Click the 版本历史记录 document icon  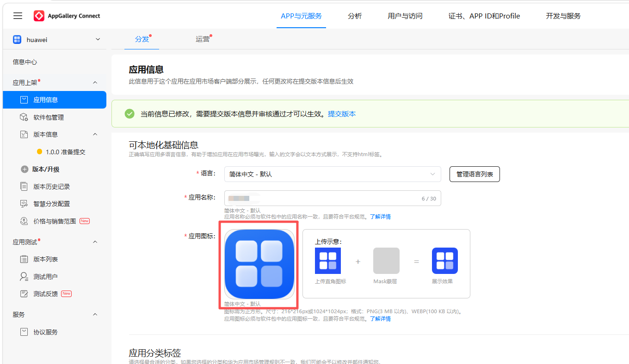pos(24,187)
